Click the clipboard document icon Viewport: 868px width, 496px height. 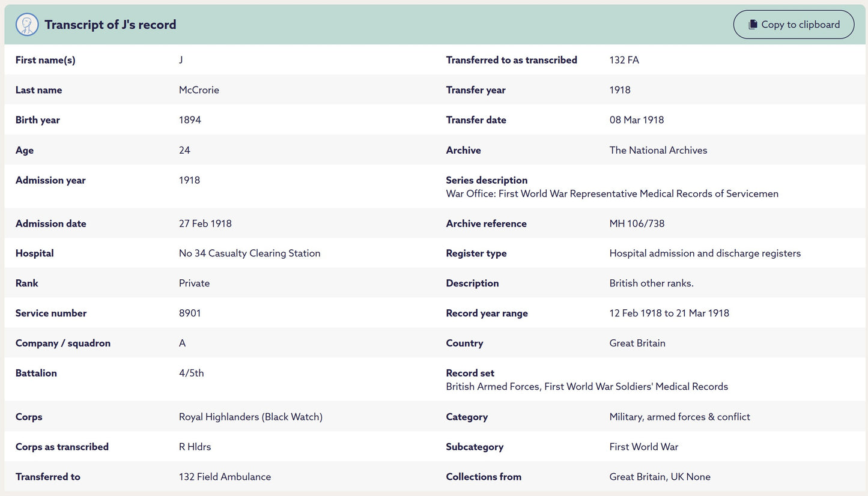tap(753, 25)
